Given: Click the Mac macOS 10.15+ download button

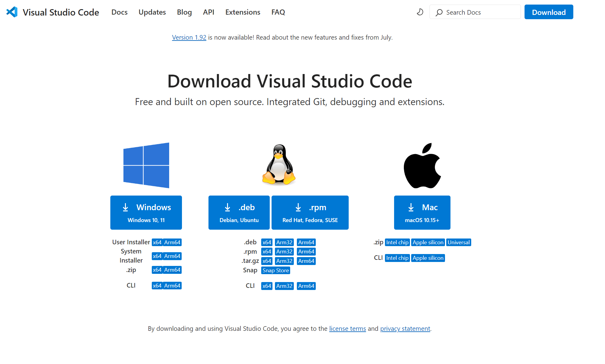Looking at the screenshot, I should coord(422,213).
